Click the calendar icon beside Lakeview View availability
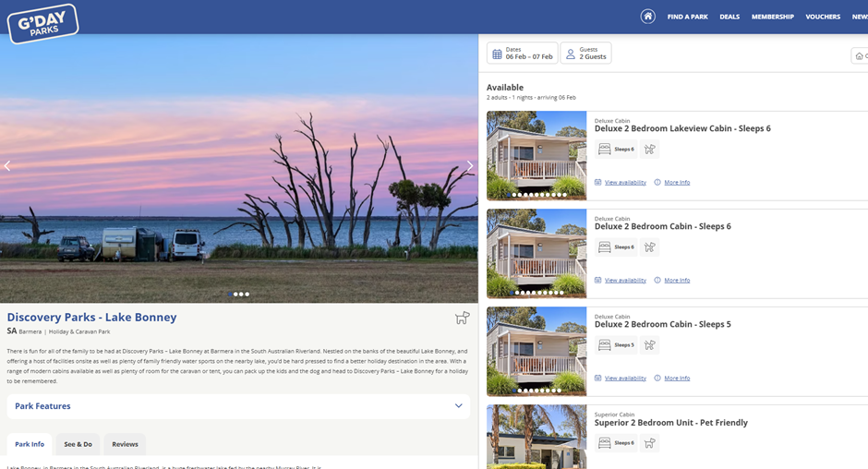The width and height of the screenshot is (868, 469). [597, 182]
